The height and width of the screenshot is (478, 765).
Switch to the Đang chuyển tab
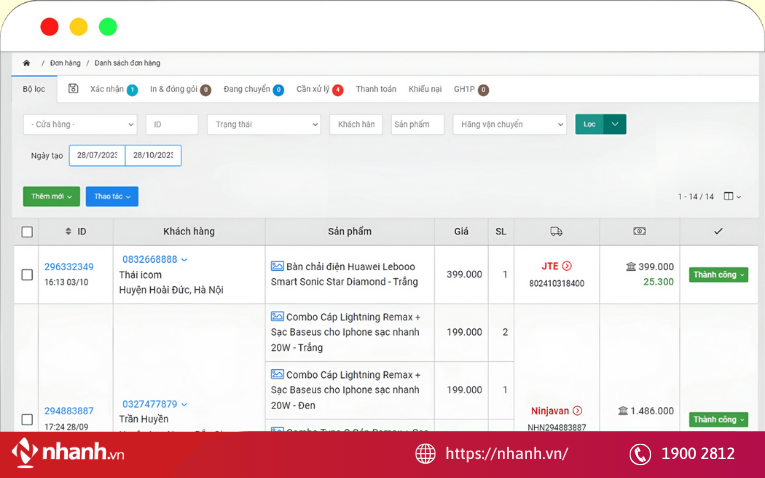pyautogui.click(x=253, y=89)
